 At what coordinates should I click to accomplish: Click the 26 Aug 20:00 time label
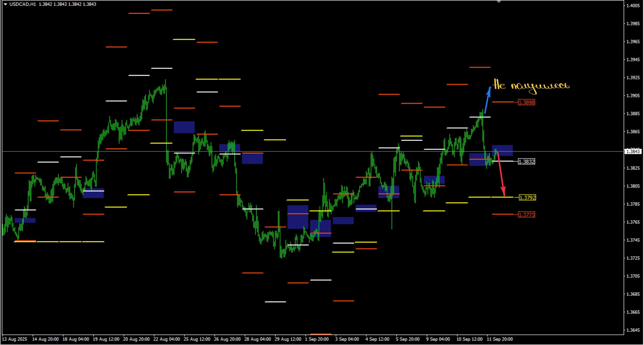pos(227,339)
